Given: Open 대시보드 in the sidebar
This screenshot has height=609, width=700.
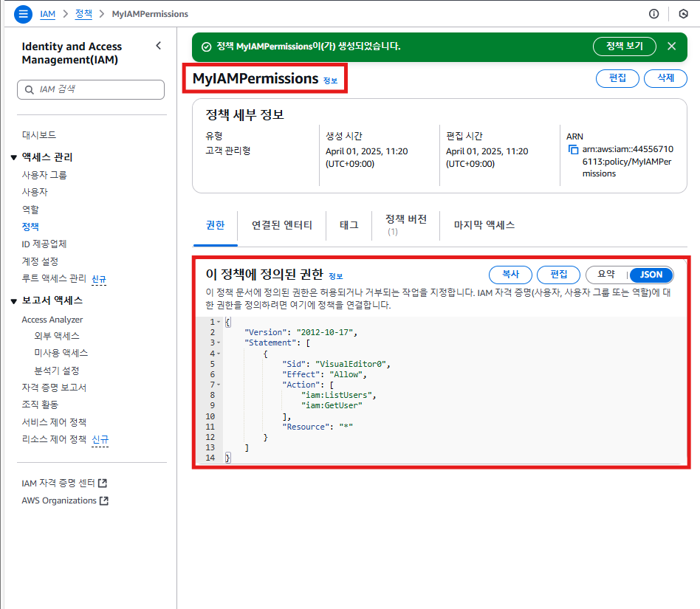Looking at the screenshot, I should [x=39, y=135].
